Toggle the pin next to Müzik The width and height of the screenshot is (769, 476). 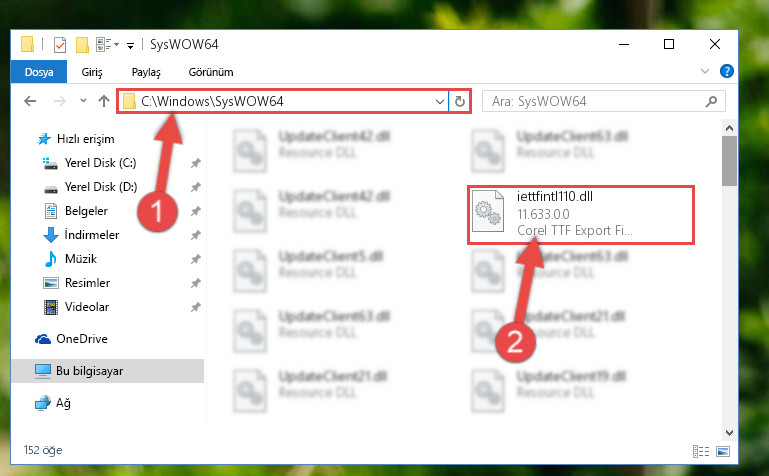196,259
